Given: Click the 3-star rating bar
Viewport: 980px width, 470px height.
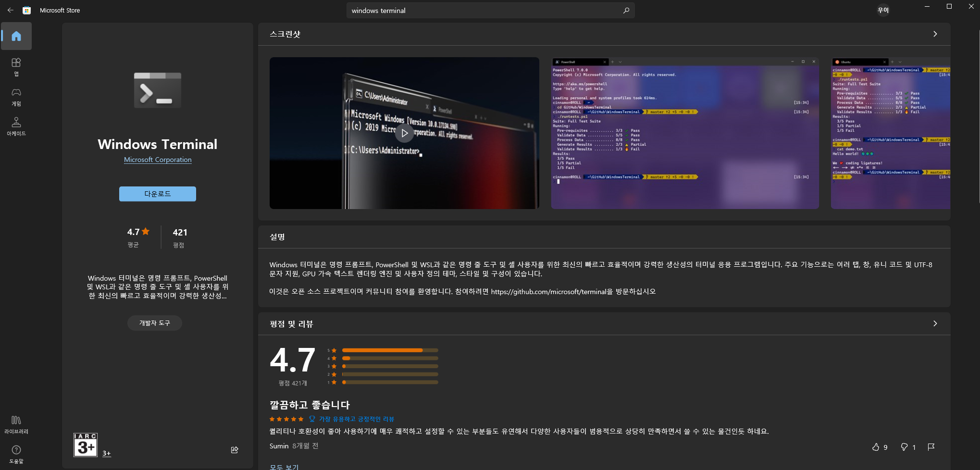Looking at the screenshot, I should (390, 366).
